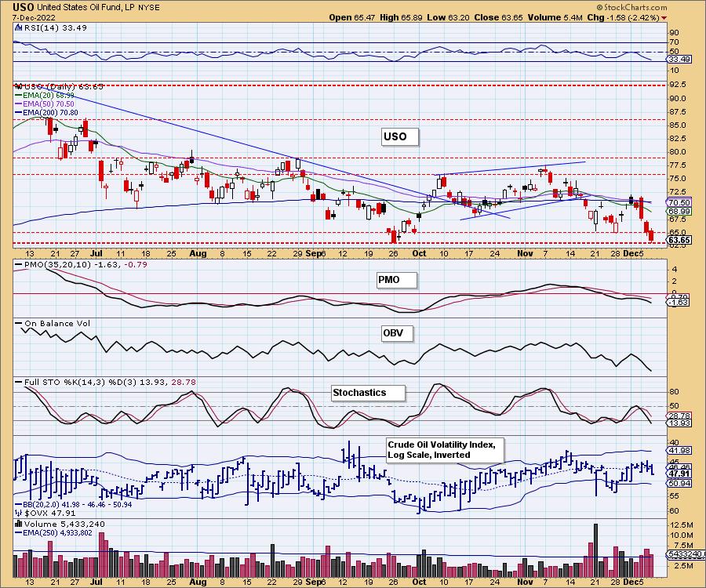Click the EMA(20) legend entry

[45, 96]
